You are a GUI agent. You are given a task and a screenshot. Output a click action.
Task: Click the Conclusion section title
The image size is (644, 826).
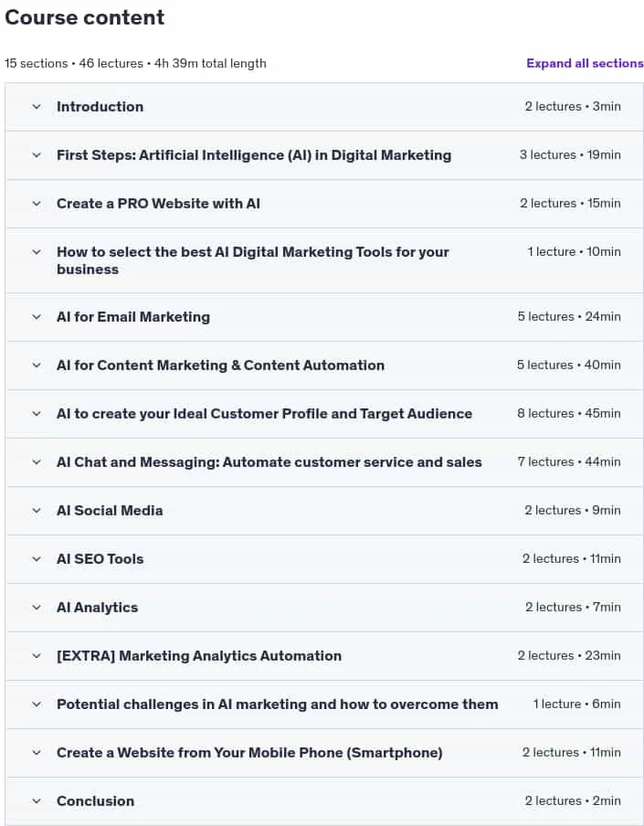(95, 801)
